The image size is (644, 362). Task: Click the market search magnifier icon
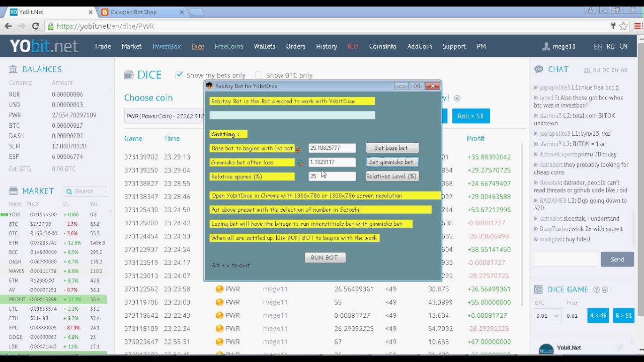[69, 191]
